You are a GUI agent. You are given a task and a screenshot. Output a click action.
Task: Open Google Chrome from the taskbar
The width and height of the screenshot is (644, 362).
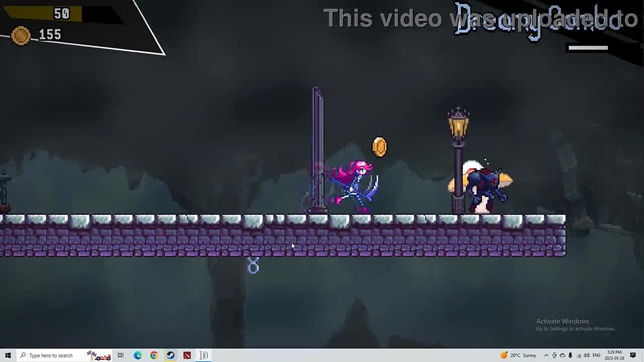(x=154, y=355)
